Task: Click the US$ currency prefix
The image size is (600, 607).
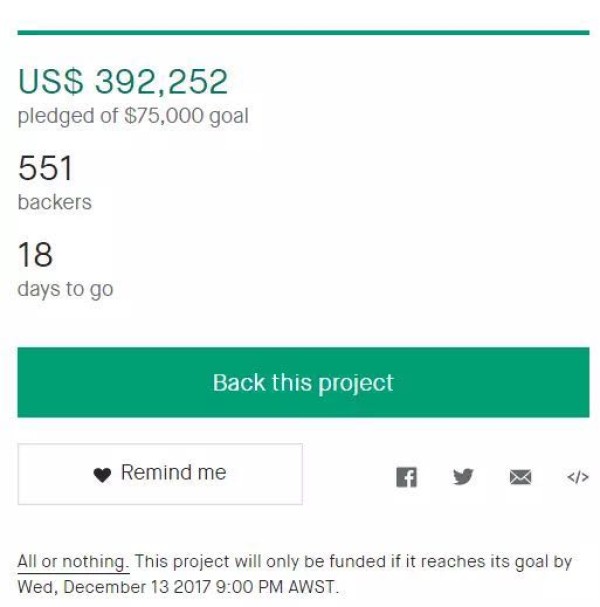Action: click(50, 81)
